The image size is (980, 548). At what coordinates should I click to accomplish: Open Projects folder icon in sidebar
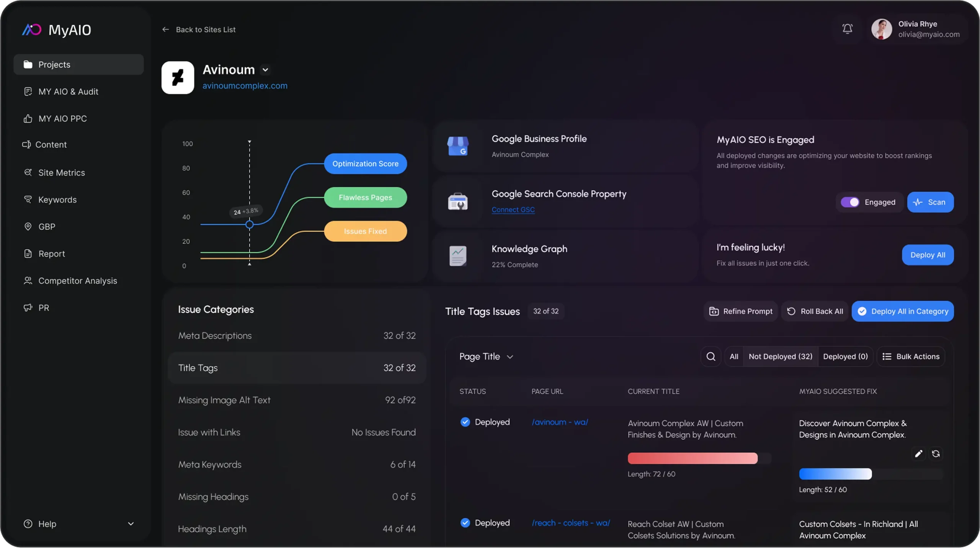(x=28, y=64)
